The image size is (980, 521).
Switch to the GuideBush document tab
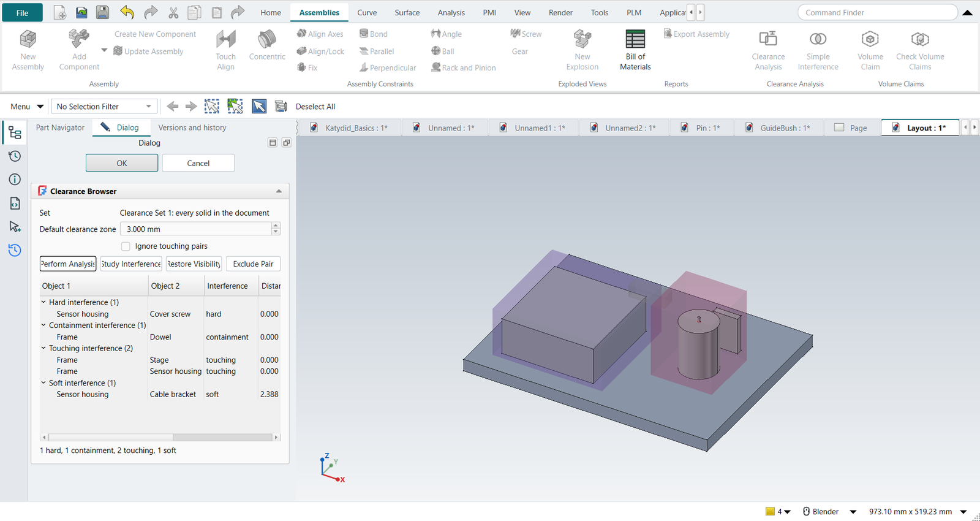pos(778,128)
